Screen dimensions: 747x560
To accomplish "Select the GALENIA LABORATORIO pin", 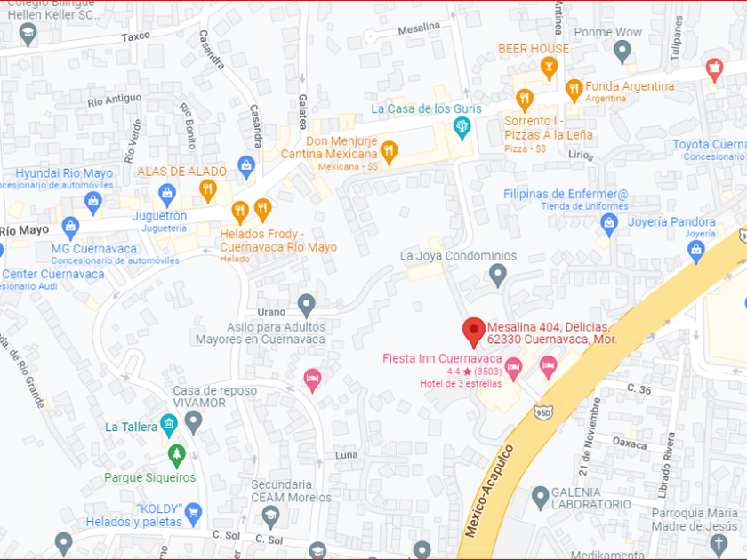I will point(541,498).
